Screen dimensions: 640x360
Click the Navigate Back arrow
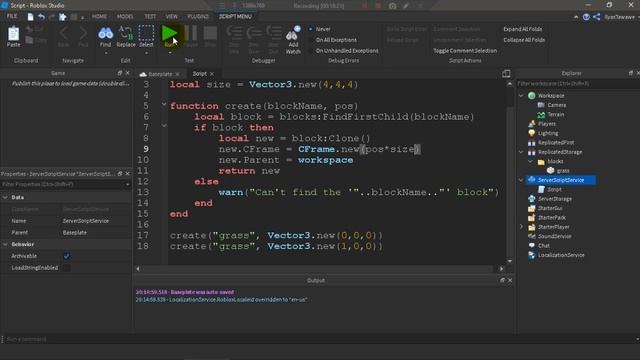tap(64, 33)
